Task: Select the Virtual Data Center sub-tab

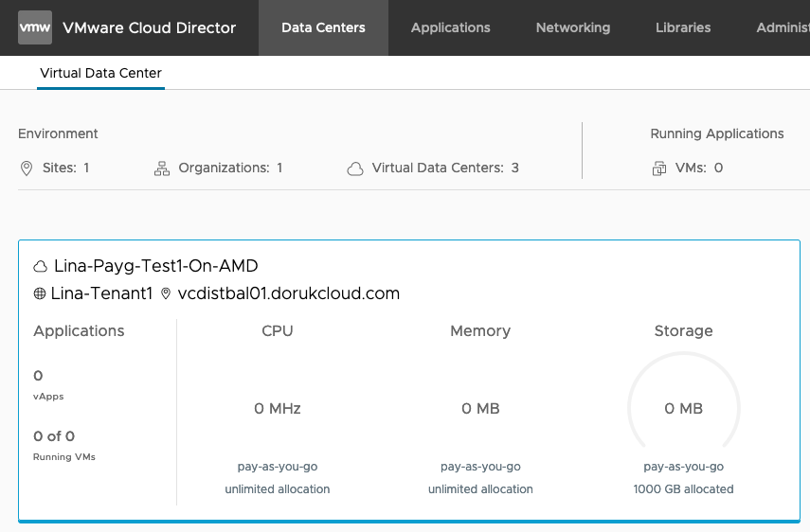Action: [100, 73]
